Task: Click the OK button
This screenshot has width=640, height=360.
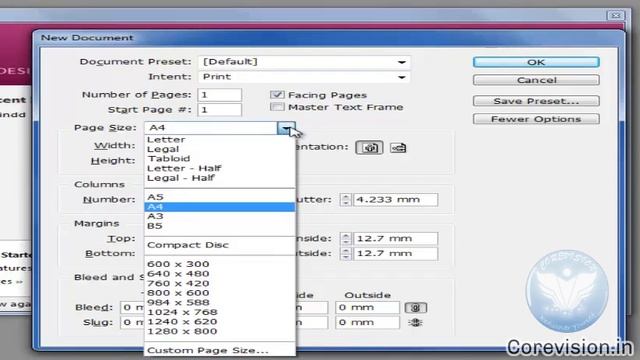Action: (x=536, y=62)
